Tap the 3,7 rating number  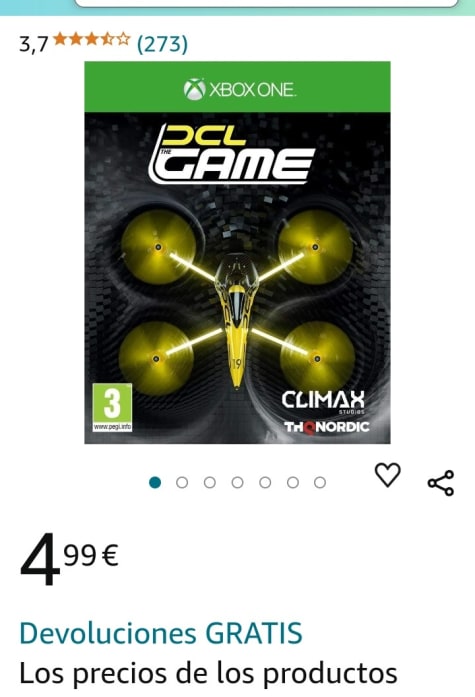pos(33,44)
